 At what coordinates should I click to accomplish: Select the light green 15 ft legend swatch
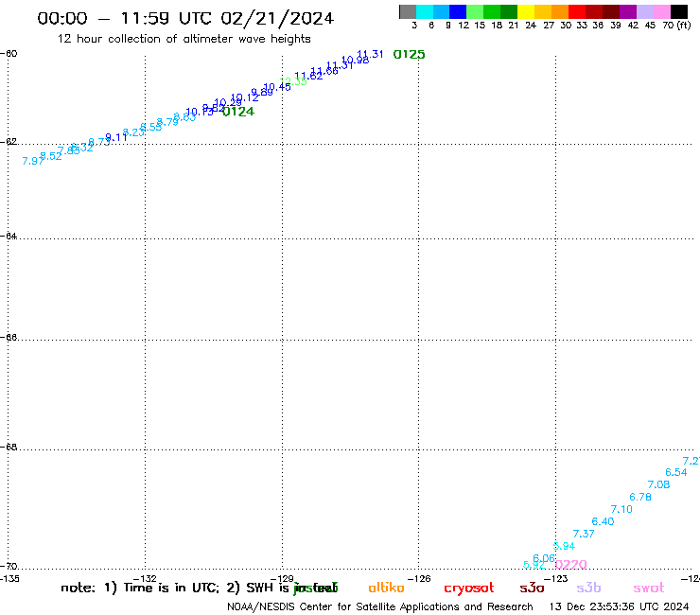[x=476, y=11]
